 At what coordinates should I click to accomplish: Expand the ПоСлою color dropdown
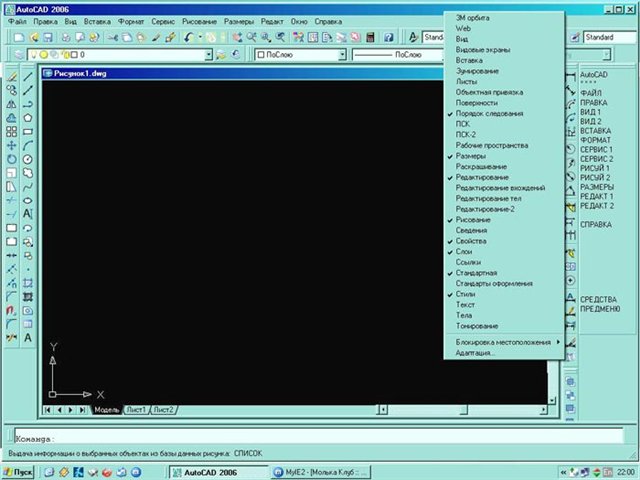coord(342,55)
